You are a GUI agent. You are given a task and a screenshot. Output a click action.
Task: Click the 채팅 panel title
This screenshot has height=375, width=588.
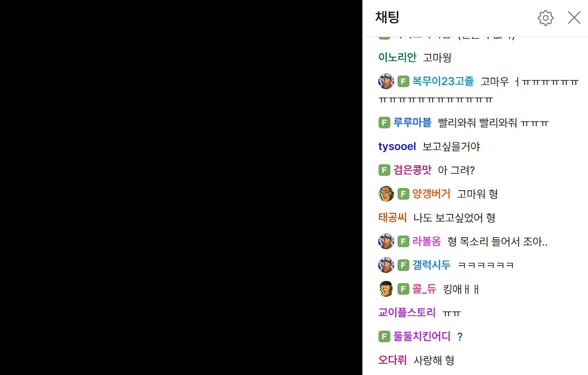(387, 17)
